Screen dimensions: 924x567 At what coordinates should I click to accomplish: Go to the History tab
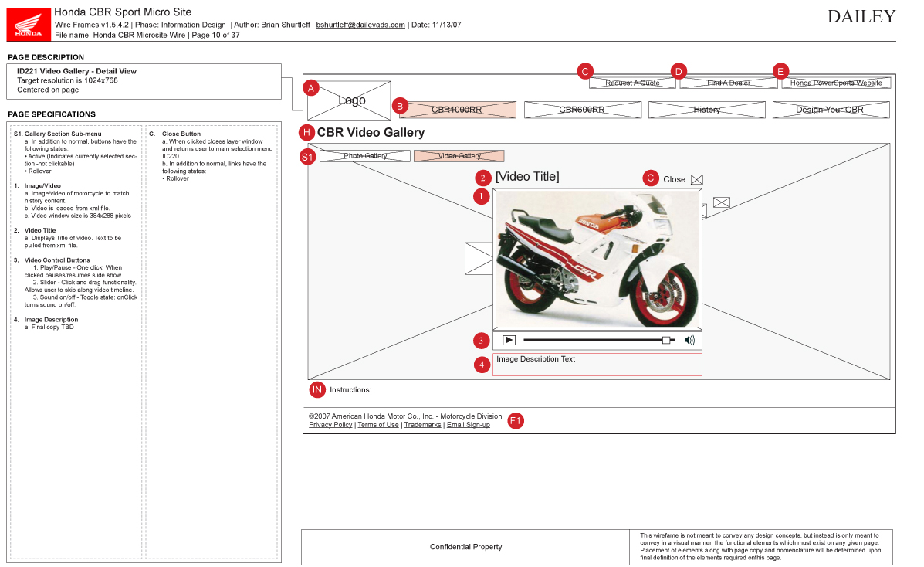tap(706, 110)
